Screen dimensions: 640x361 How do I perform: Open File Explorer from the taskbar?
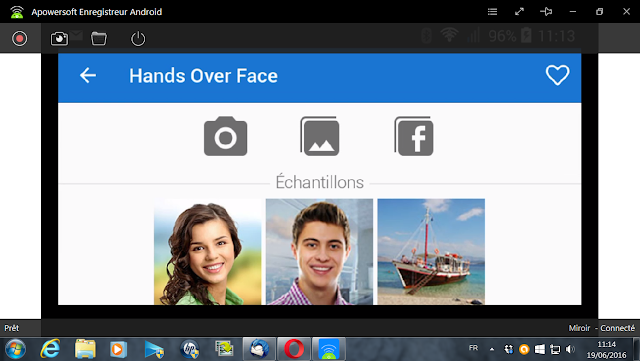point(85,349)
